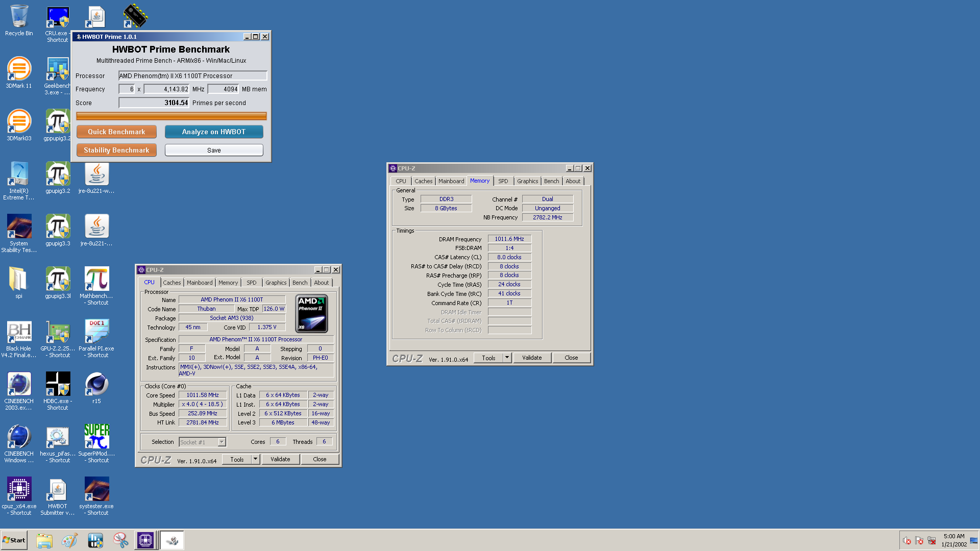Open System Stability Tester icon
This screenshot has height=551, width=980.
pyautogui.click(x=19, y=233)
